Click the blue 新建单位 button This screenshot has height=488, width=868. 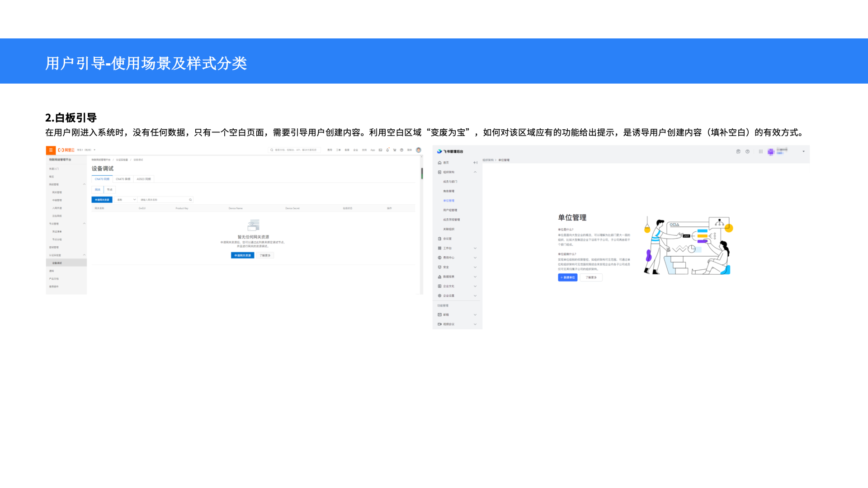click(567, 277)
